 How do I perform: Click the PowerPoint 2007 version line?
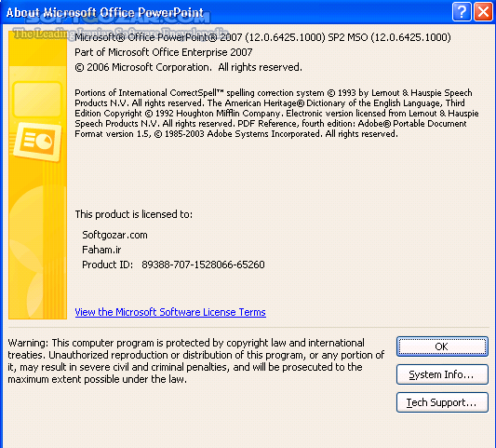pyautogui.click(x=262, y=37)
